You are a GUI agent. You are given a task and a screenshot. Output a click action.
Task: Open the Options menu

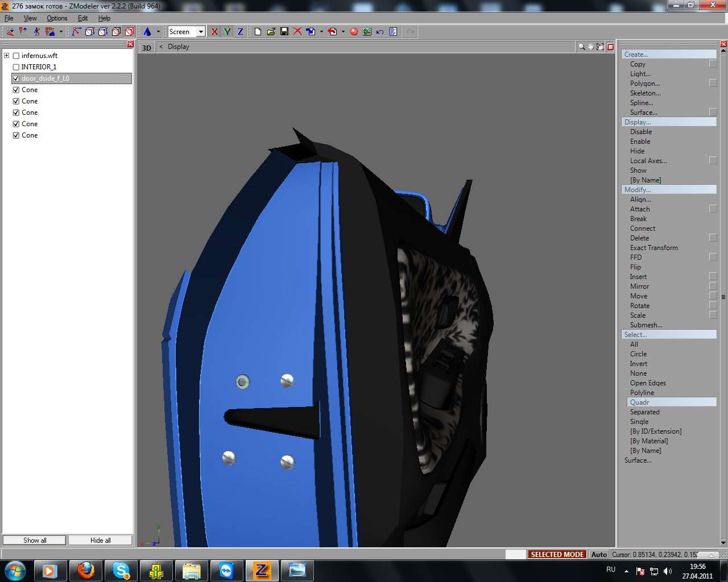[x=57, y=18]
